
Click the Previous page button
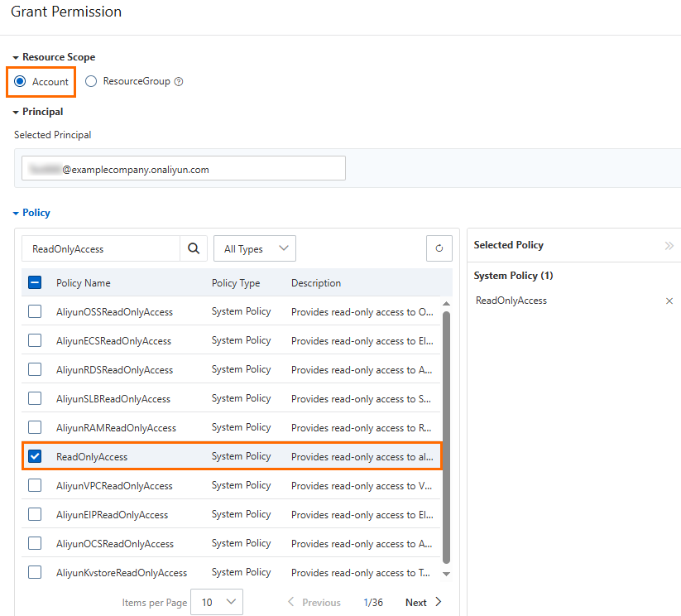tap(314, 603)
